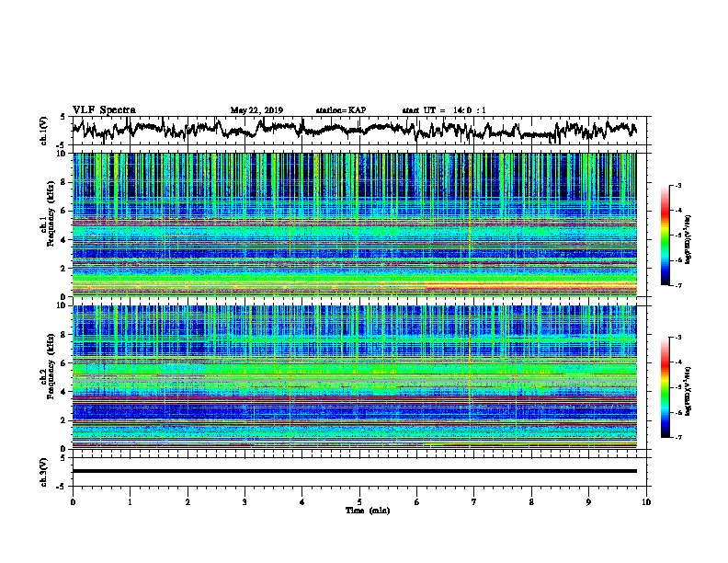Click the ch.1 voltage waveform trace
728x563 pixels.
[354, 130]
